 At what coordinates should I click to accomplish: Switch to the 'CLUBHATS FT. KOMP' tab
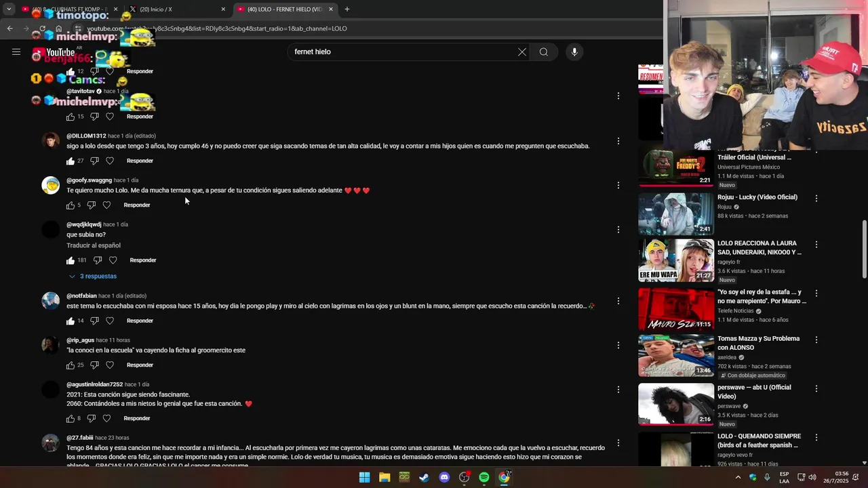pos(70,9)
